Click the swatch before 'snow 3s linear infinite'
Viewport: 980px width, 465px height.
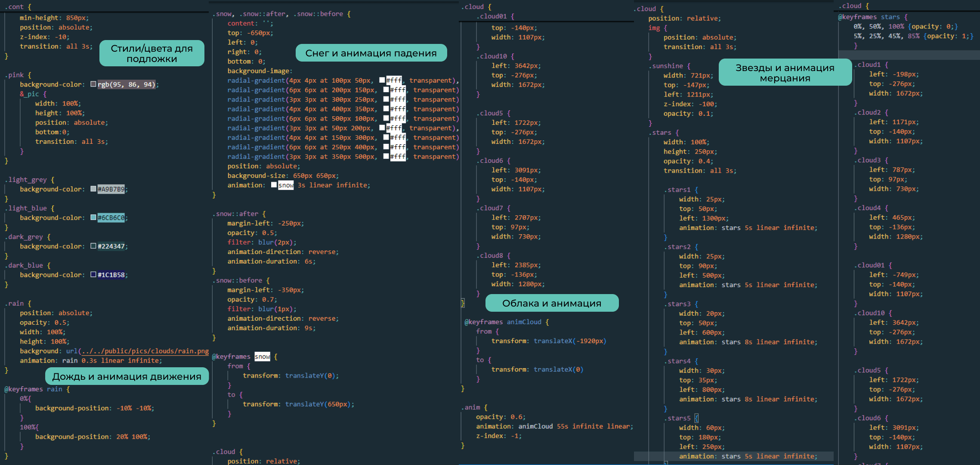(274, 185)
